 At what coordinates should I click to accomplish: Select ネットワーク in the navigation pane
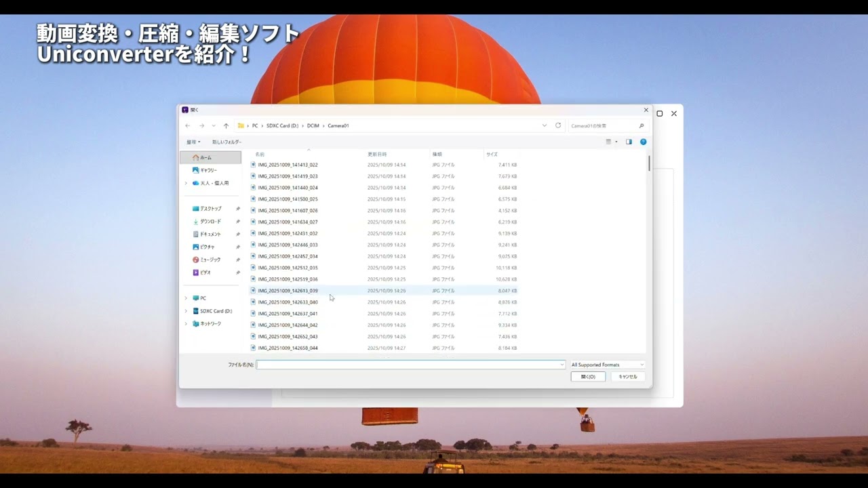click(210, 324)
